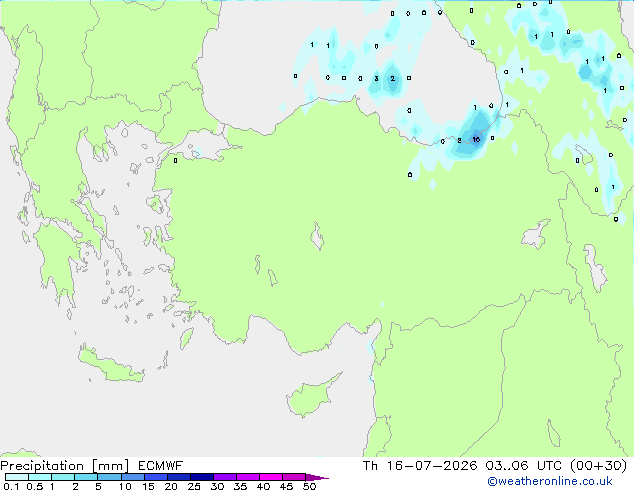Click the 'Precipitation [mm]' legend title
Screen dimensions: 634x490
[x=65, y=466]
